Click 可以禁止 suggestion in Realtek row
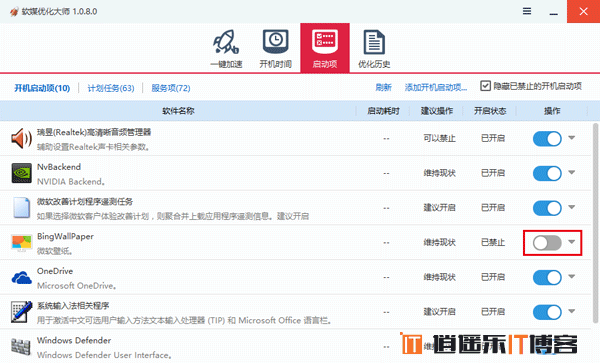The width and height of the screenshot is (600, 363). click(x=439, y=138)
